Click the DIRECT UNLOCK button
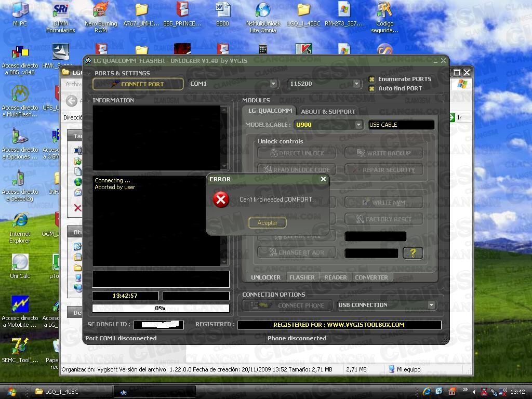 coord(297,153)
